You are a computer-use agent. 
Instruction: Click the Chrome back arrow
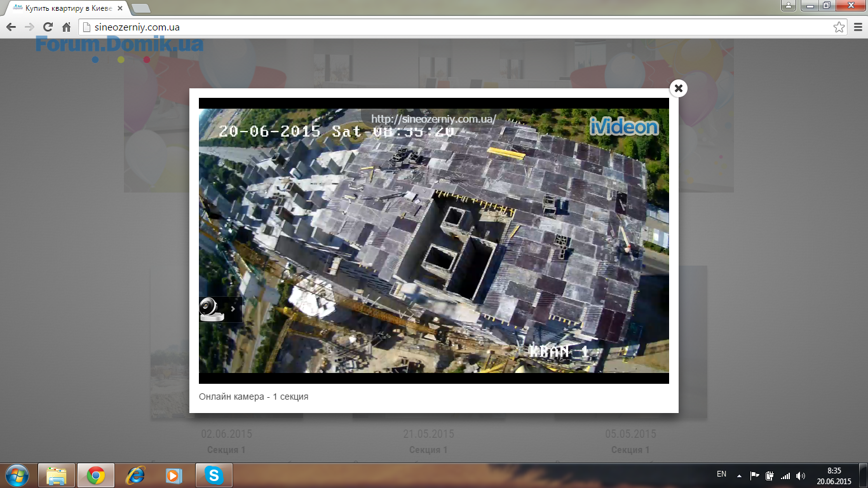(11, 27)
